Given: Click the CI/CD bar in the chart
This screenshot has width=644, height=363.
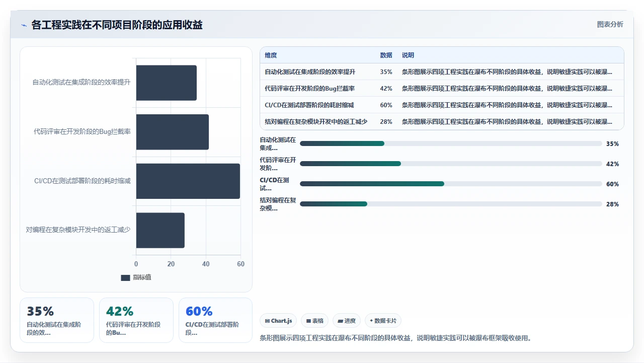Looking at the screenshot, I should pos(188,181).
